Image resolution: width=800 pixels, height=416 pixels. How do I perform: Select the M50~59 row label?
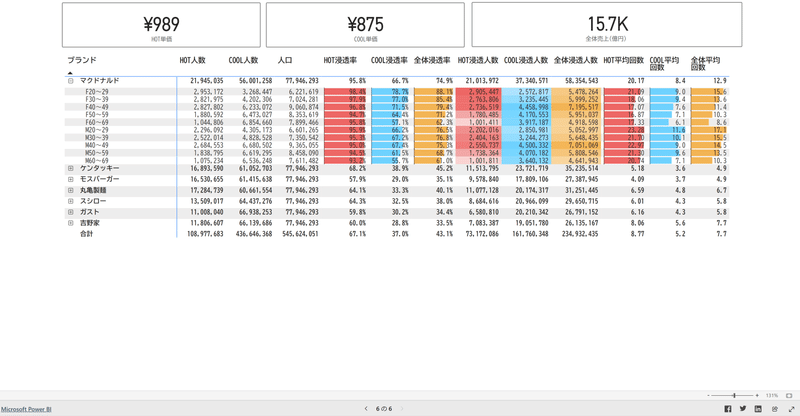pos(96,153)
